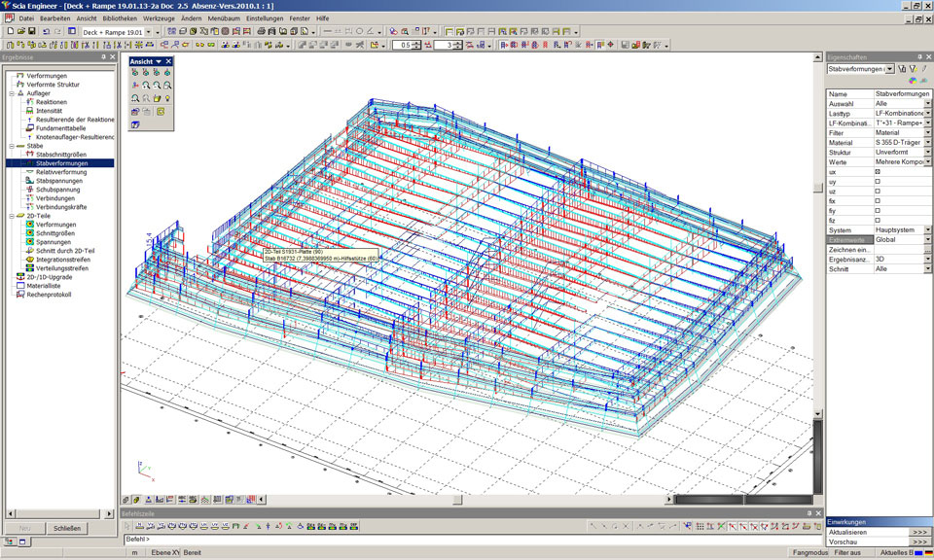Click the Save icon in the top toolbar

(32, 31)
